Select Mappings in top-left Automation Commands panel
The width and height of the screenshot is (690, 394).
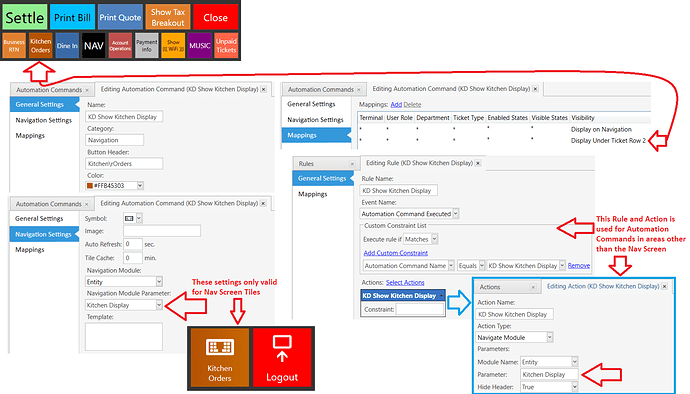tap(30, 136)
